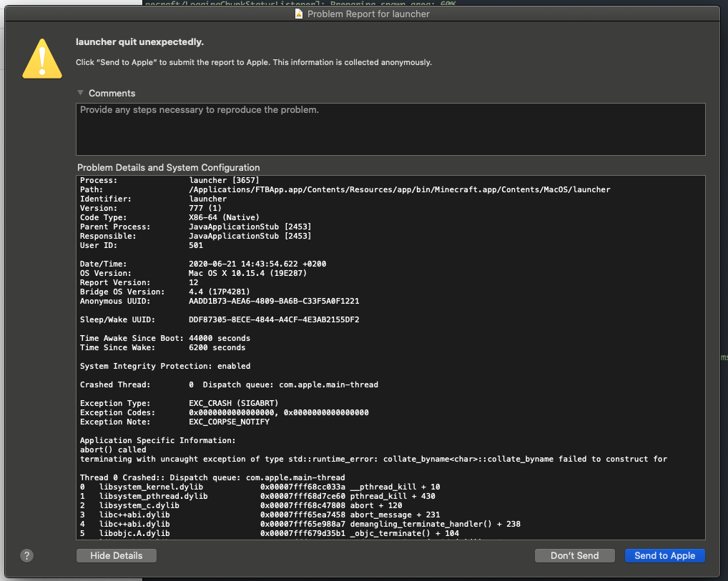Click the 'OS Version: Mac OS X 10.15.4' line
728x581 pixels.
tap(193, 273)
